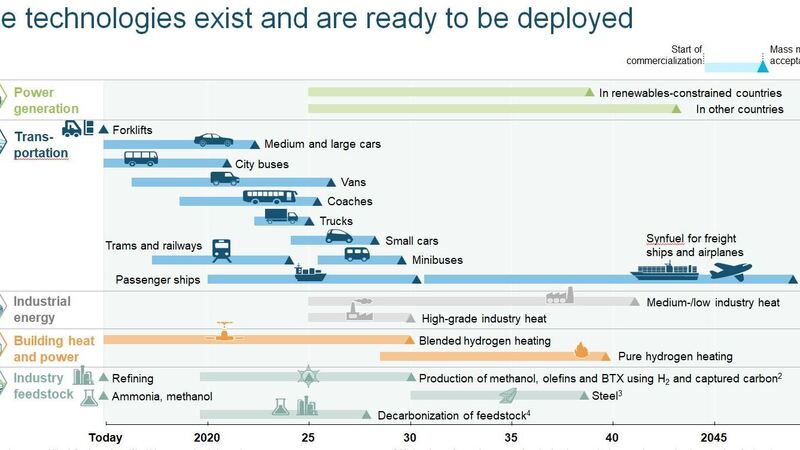Click the steel icon on the Steel bar
Viewport: 800px width, 450px height.
pyautogui.click(x=508, y=395)
